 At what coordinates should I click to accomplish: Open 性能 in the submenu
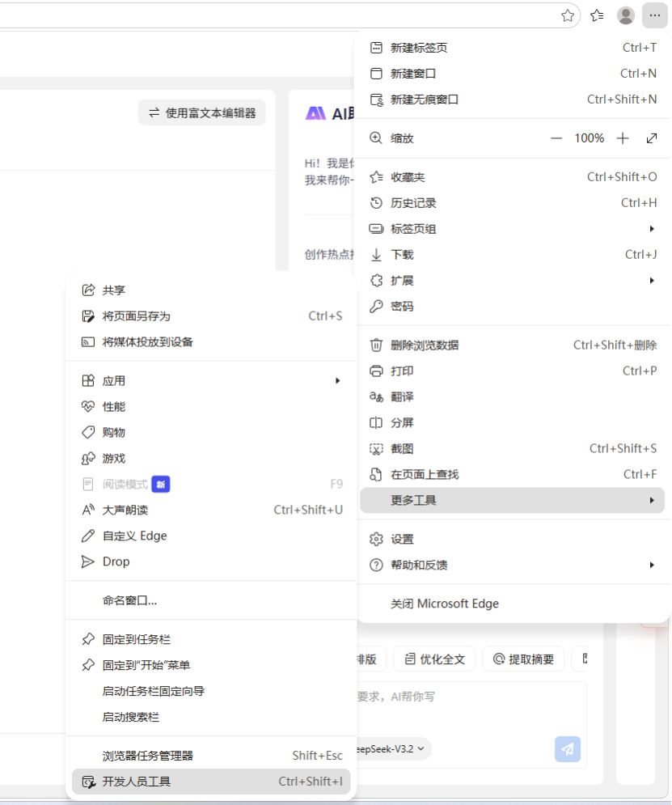[x=211, y=407]
